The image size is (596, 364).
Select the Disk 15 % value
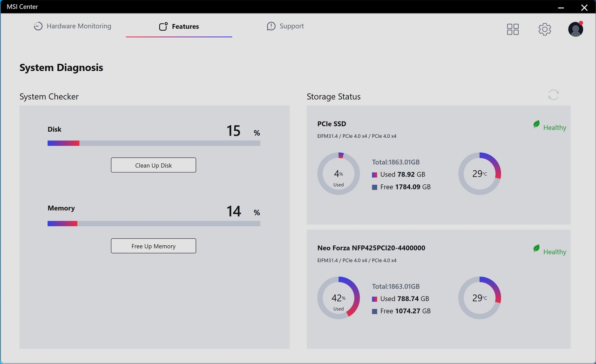243,131
